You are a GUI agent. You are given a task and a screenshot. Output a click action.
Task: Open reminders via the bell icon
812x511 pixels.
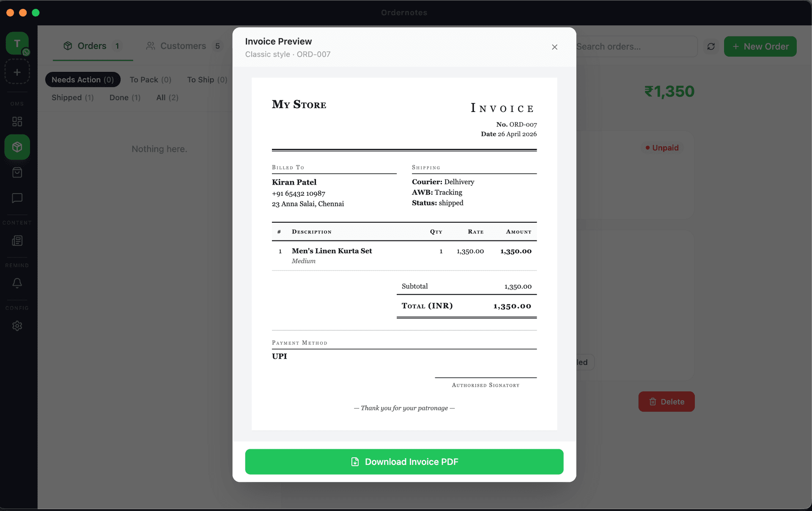coord(17,283)
